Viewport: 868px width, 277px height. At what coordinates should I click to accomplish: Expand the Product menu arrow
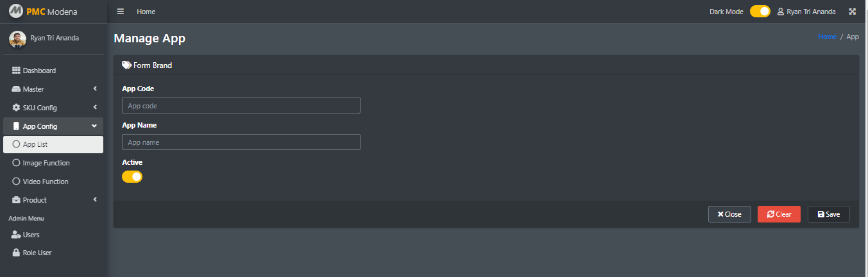tap(95, 200)
